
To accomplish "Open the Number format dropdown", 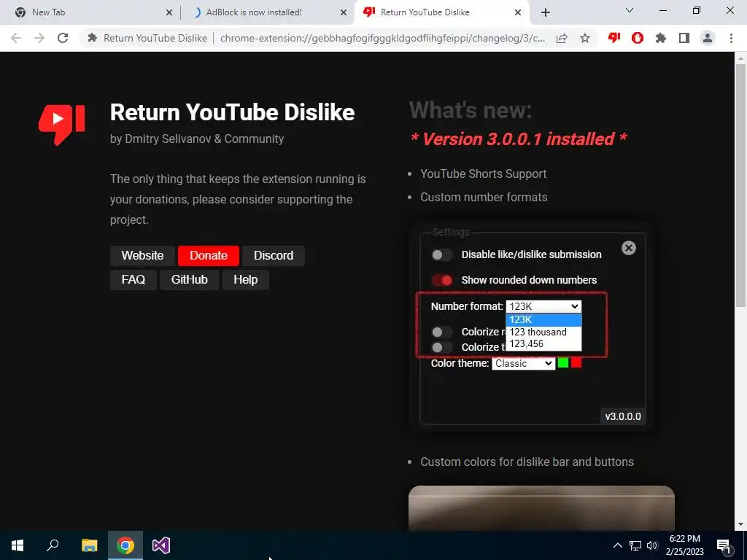I will pos(543,307).
